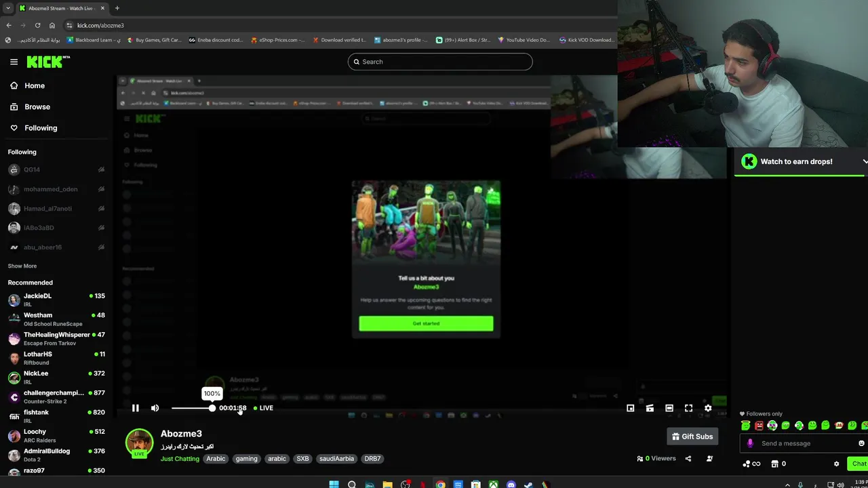Open recommended channel NickLee
The height and width of the screenshot is (488, 868).
point(56,377)
